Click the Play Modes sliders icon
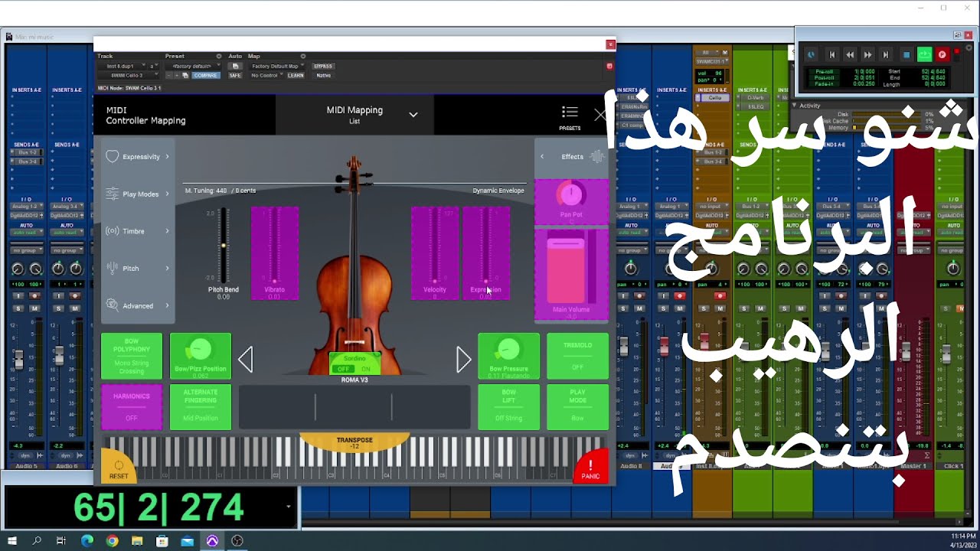The height and width of the screenshot is (551, 980). tap(113, 194)
